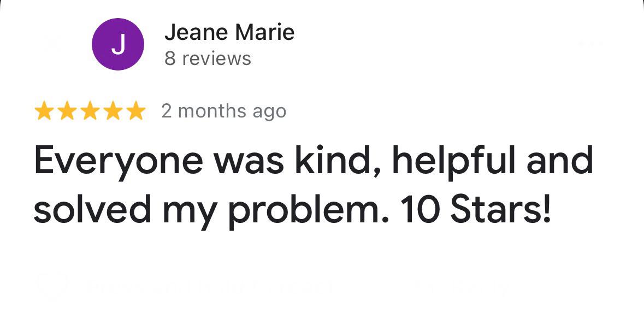Select the word "helpful" in the review
This screenshot has width=644, height=336.
[x=458, y=161]
